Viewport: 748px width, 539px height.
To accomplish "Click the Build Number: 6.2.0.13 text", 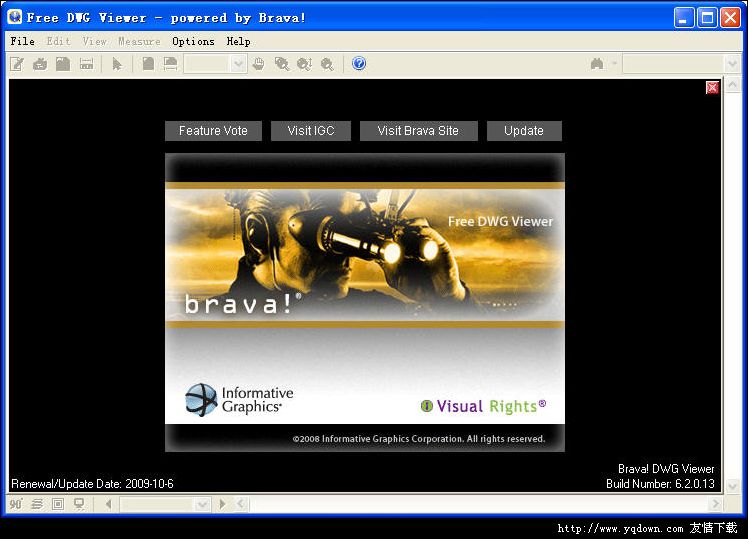I will click(660, 484).
